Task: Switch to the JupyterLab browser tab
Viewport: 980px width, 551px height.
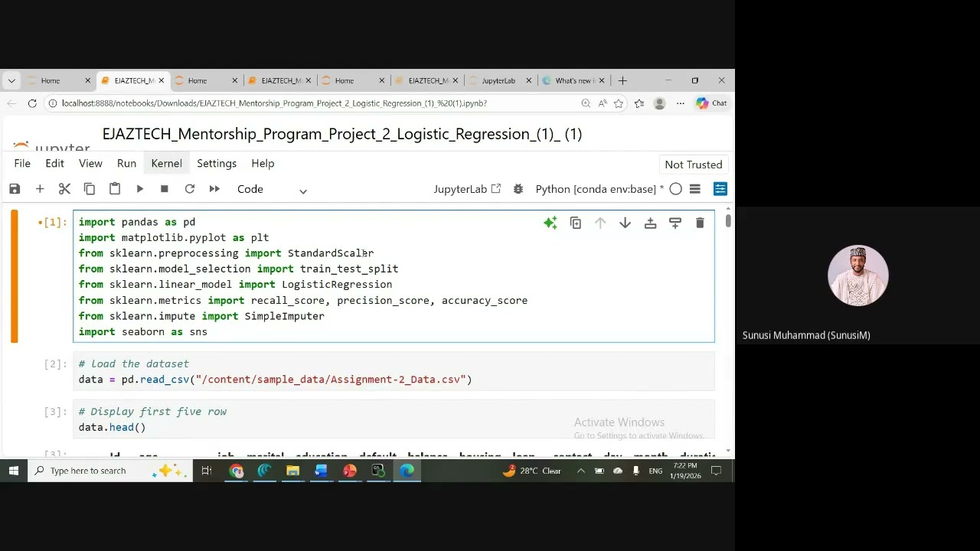Action: 498,80
